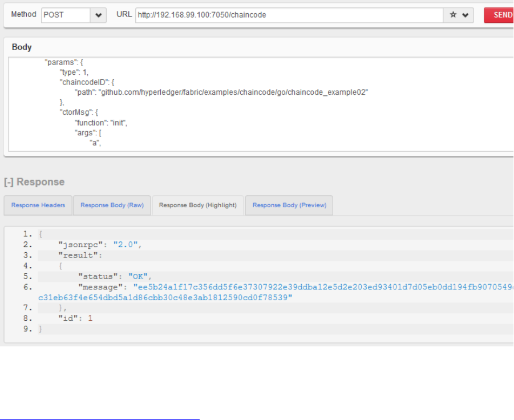Open the Method dropdown arrow
The image size is (514, 420).
98,15
